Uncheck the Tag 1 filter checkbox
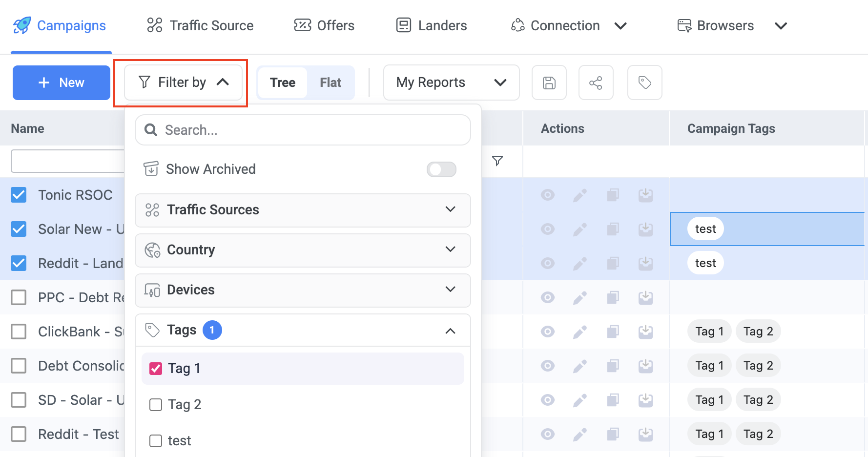The width and height of the screenshot is (868, 457). 156,369
